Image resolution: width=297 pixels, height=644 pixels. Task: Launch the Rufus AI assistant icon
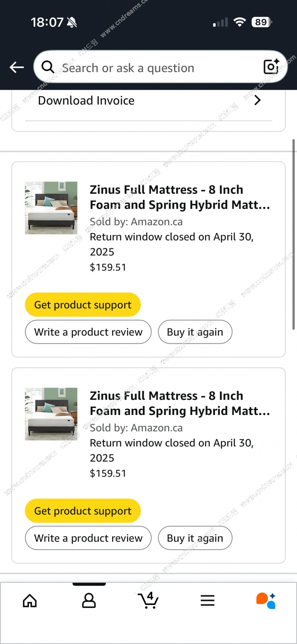click(x=266, y=600)
